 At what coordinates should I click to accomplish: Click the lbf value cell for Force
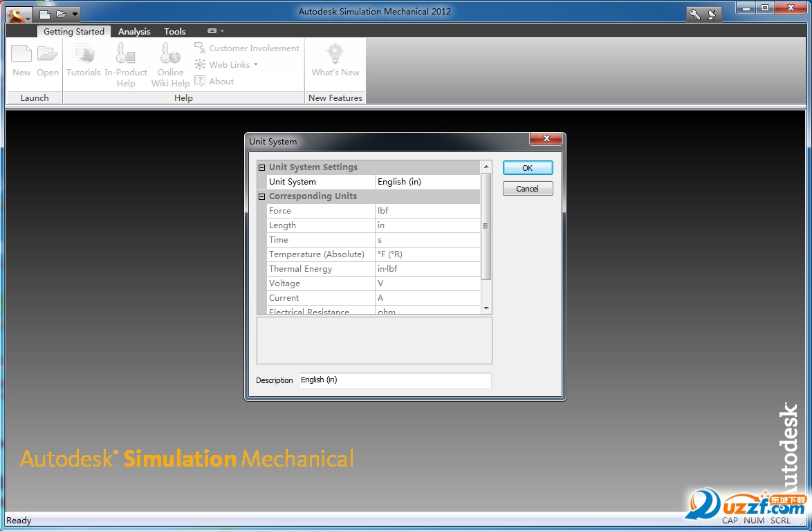point(427,211)
